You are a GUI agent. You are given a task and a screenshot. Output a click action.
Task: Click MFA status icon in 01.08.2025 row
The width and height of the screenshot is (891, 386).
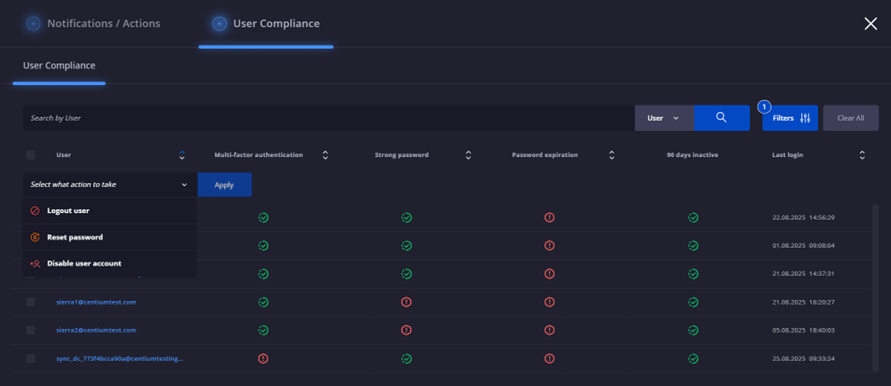pyautogui.click(x=263, y=246)
